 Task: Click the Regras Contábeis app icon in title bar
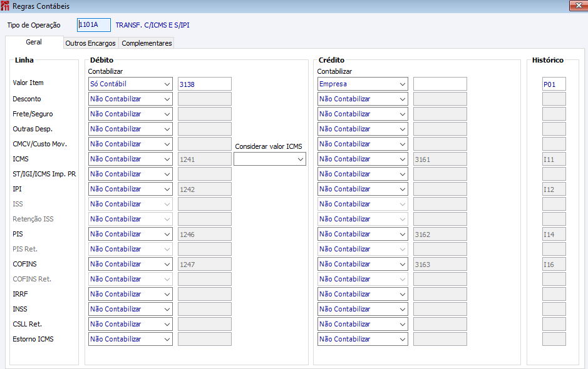coord(5,6)
